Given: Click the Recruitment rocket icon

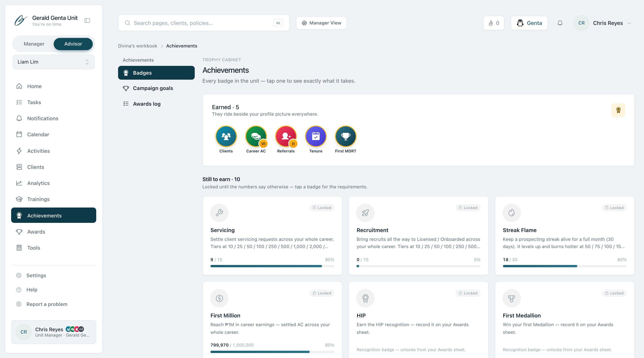Looking at the screenshot, I should tap(365, 213).
